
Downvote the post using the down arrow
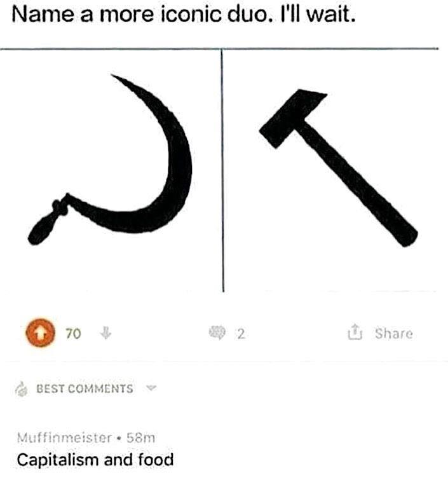pos(106,333)
